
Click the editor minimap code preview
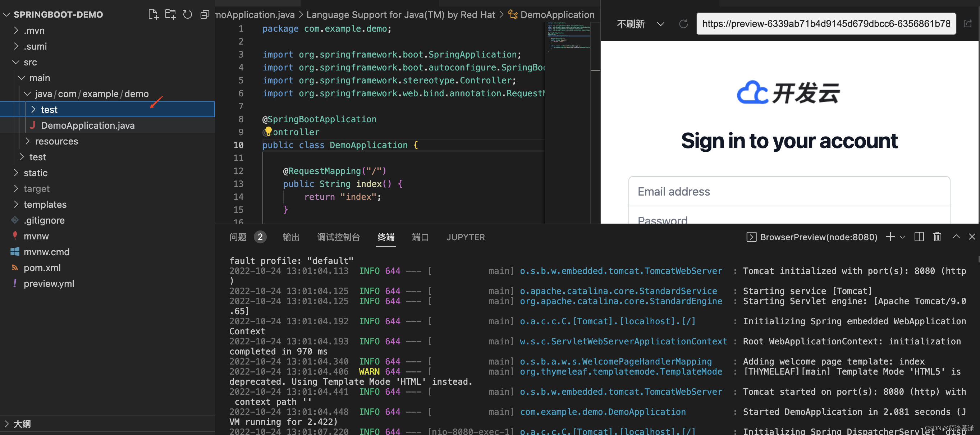tap(568, 36)
